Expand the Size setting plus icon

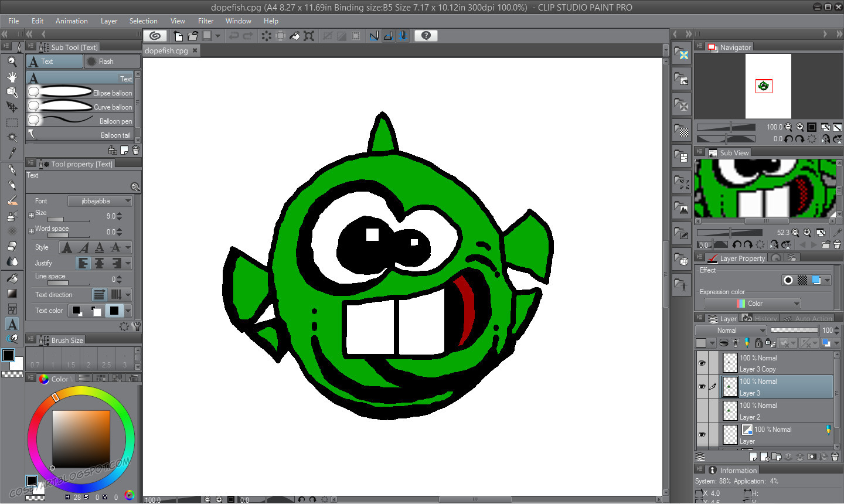(x=31, y=216)
